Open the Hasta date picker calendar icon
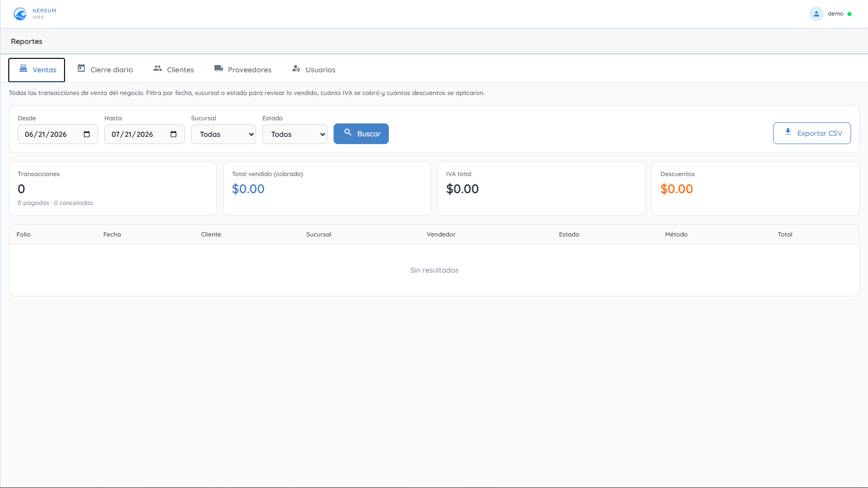Viewport: 868px width, 488px height. 173,134
